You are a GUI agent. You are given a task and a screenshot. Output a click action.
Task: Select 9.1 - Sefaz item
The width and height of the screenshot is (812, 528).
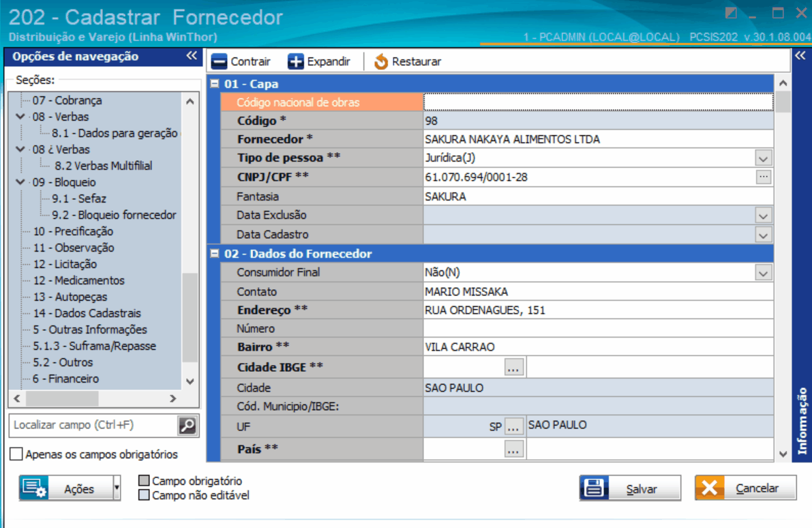click(x=78, y=199)
